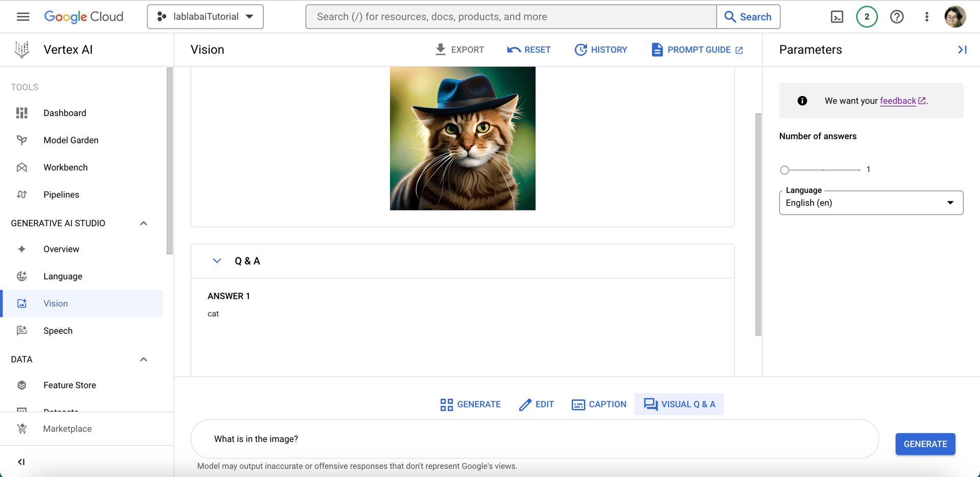980x477 pixels.
Task: Open the History panel
Action: click(601, 50)
